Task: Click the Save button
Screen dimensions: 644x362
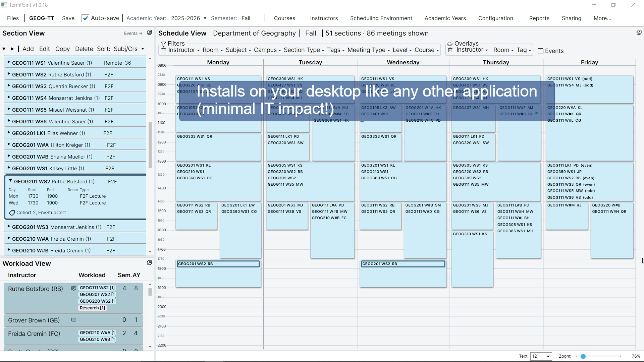Action: [68, 18]
